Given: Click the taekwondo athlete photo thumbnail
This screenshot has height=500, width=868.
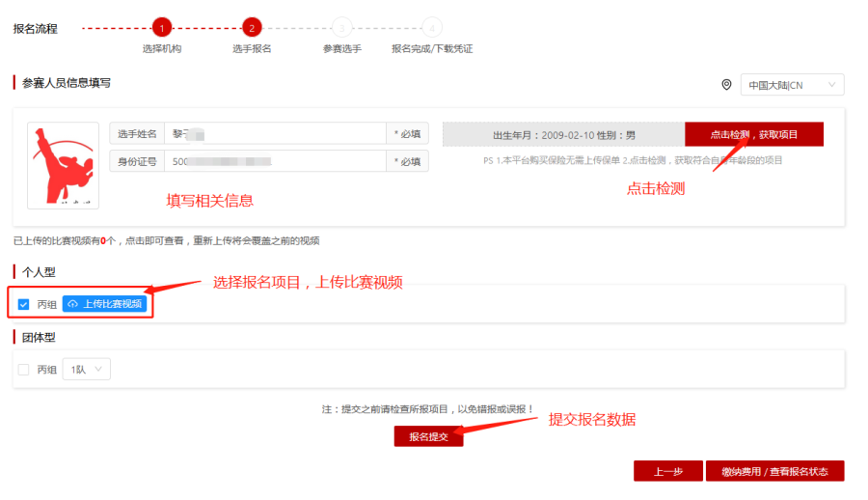Looking at the screenshot, I should click(x=63, y=165).
